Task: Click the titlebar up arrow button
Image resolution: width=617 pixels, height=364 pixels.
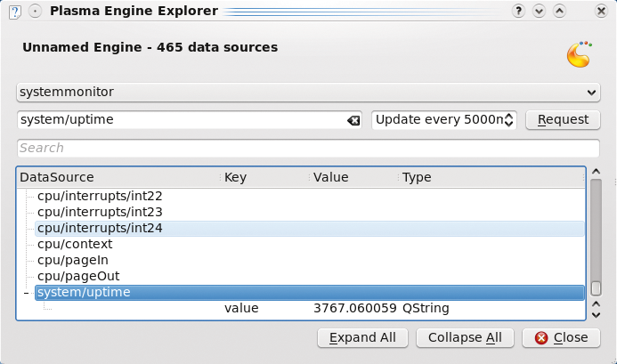Action: pyautogui.click(x=559, y=11)
